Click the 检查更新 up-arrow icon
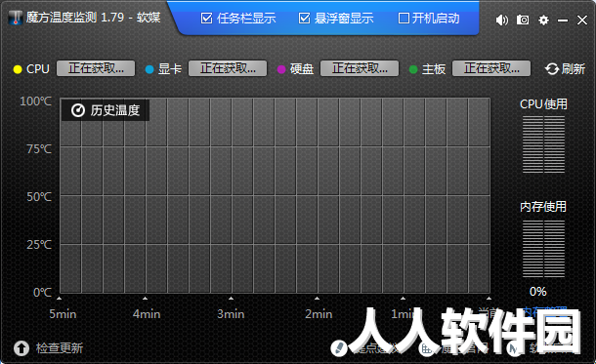The width and height of the screenshot is (596, 364). pos(21,348)
